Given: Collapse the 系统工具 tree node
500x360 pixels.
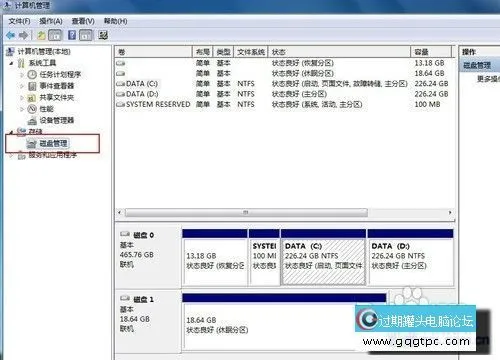Looking at the screenshot, I should coord(12,63).
